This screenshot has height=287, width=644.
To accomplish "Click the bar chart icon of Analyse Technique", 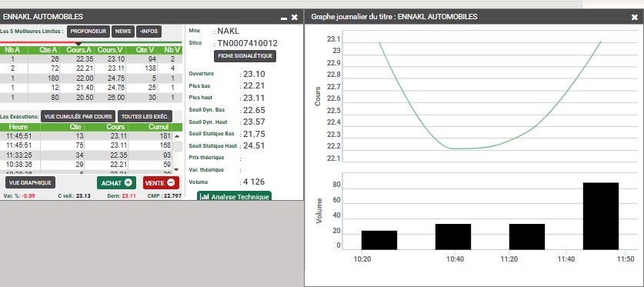I will (205, 197).
